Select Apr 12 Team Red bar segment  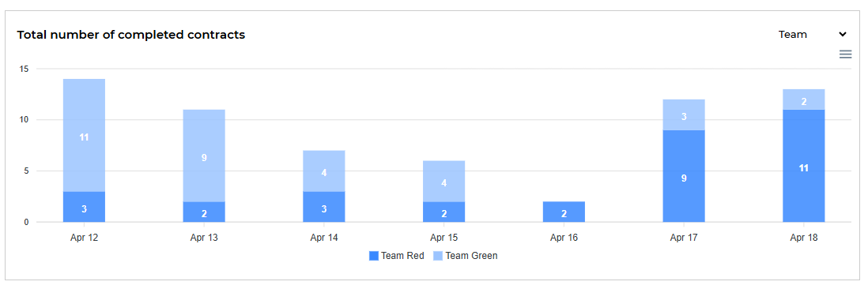(x=84, y=207)
